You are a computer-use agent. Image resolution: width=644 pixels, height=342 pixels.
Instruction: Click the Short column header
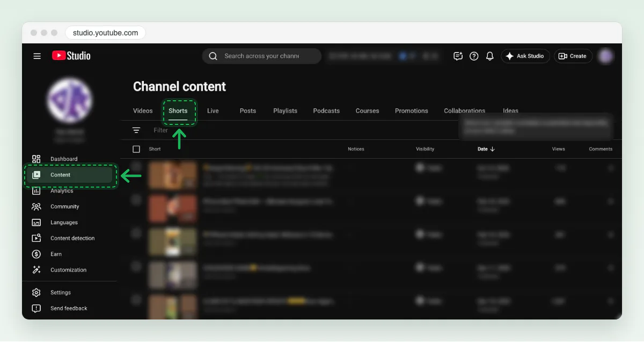click(155, 149)
